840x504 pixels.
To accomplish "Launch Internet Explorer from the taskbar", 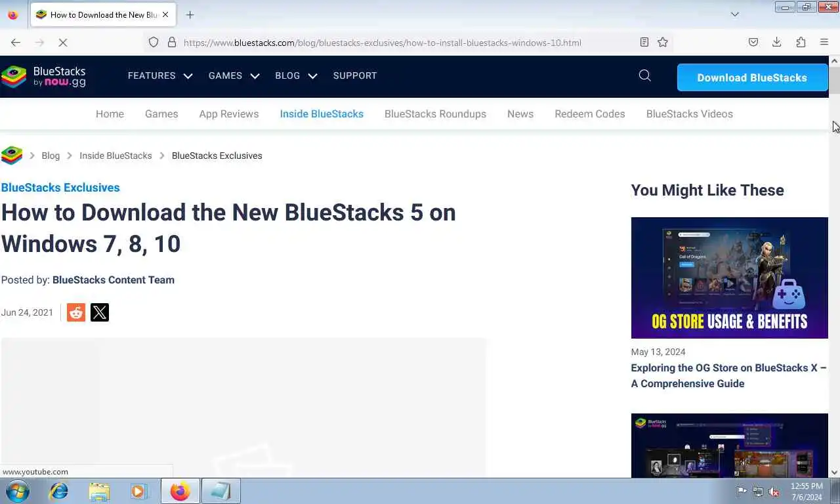I will click(x=59, y=491).
